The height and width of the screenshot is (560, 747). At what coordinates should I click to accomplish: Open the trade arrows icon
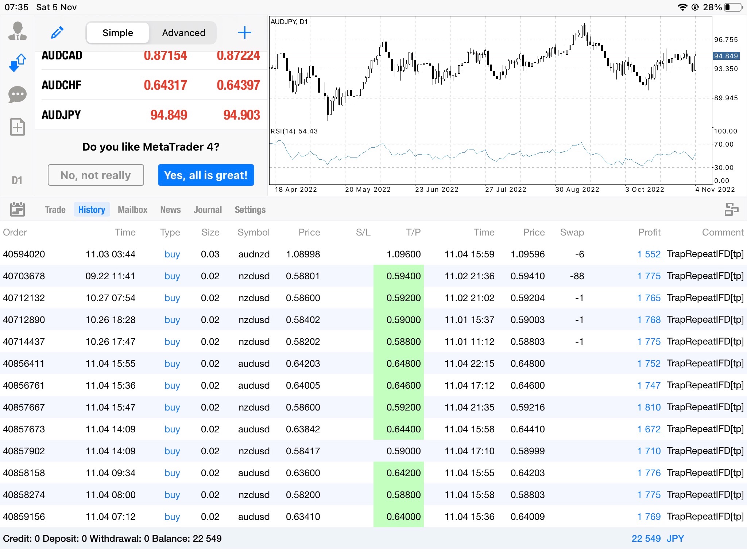(x=17, y=63)
